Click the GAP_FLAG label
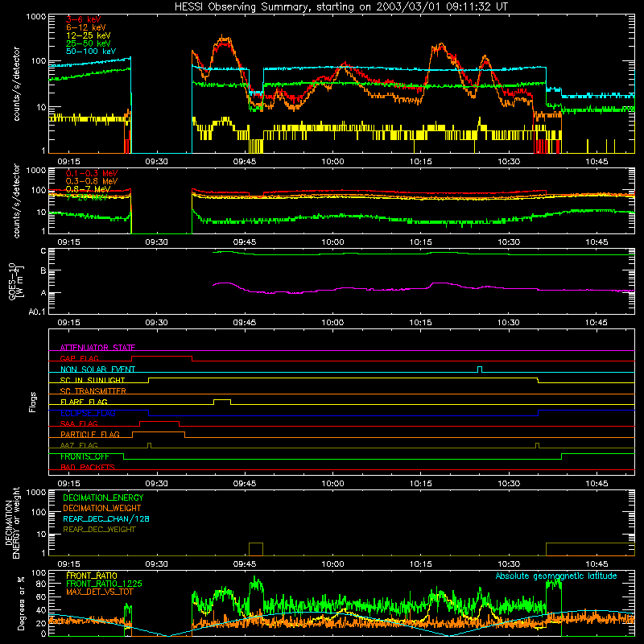 (x=79, y=358)
